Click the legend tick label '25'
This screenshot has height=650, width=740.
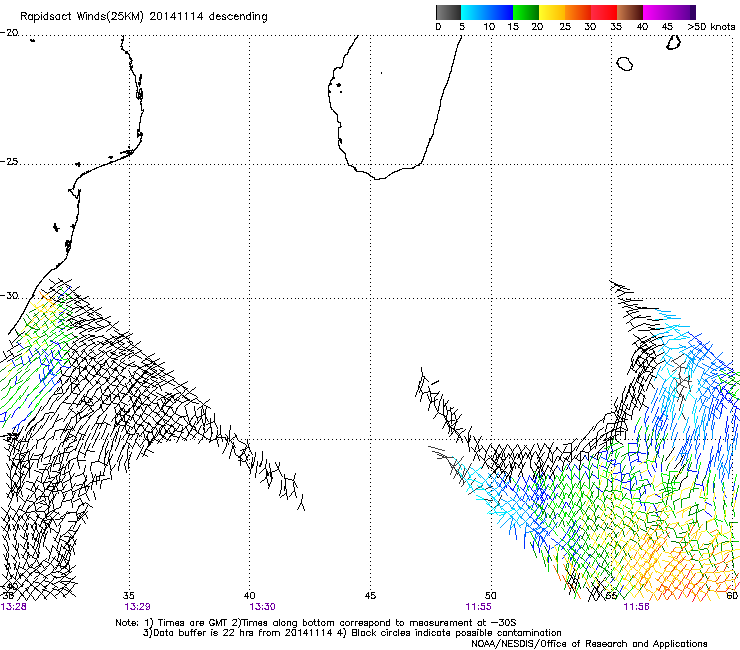point(565,26)
